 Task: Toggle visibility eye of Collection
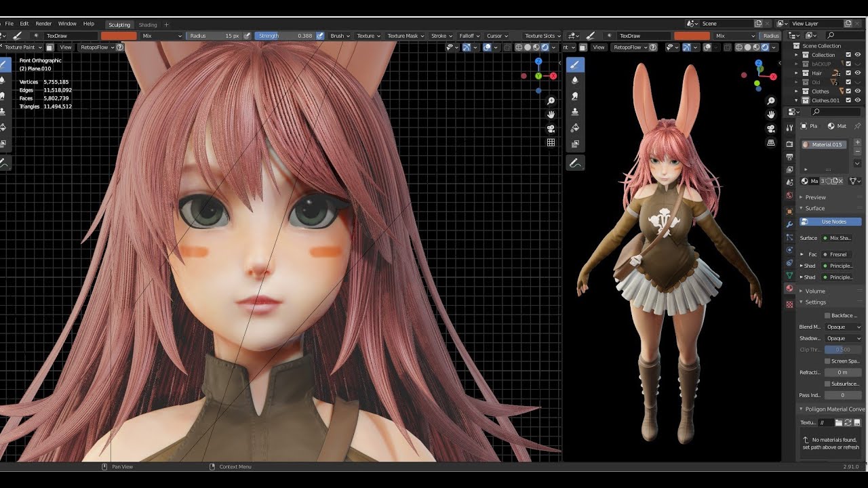pos(858,55)
